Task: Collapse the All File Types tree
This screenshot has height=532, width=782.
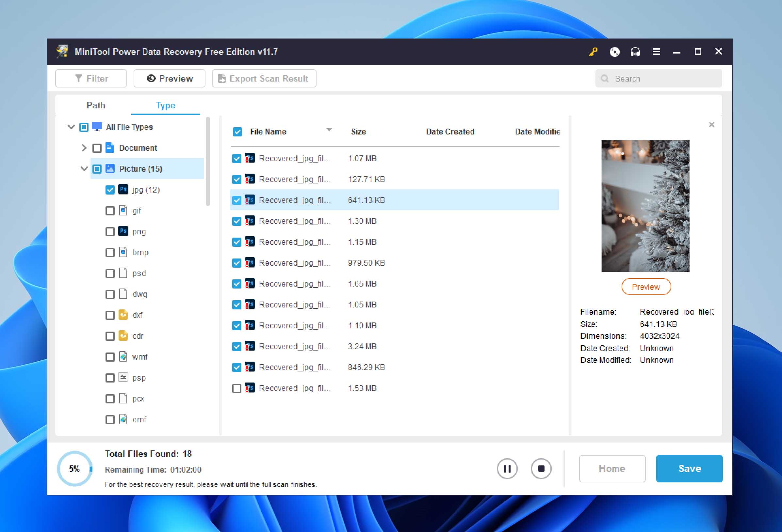Action: tap(71, 127)
